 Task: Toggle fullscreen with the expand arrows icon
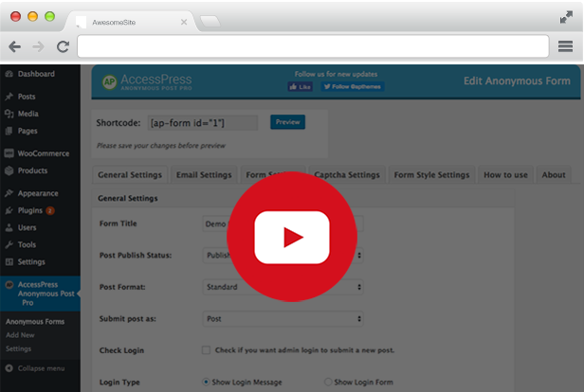point(566,17)
